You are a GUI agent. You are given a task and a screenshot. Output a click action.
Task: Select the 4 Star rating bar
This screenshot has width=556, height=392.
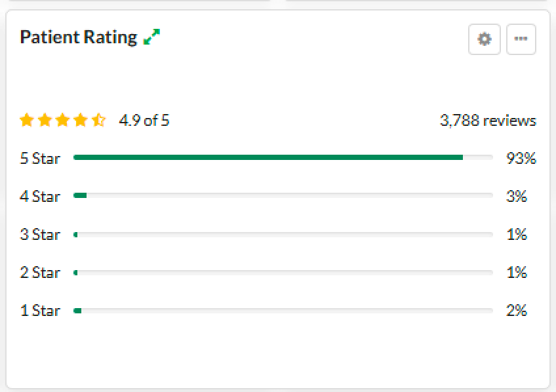coord(283,195)
